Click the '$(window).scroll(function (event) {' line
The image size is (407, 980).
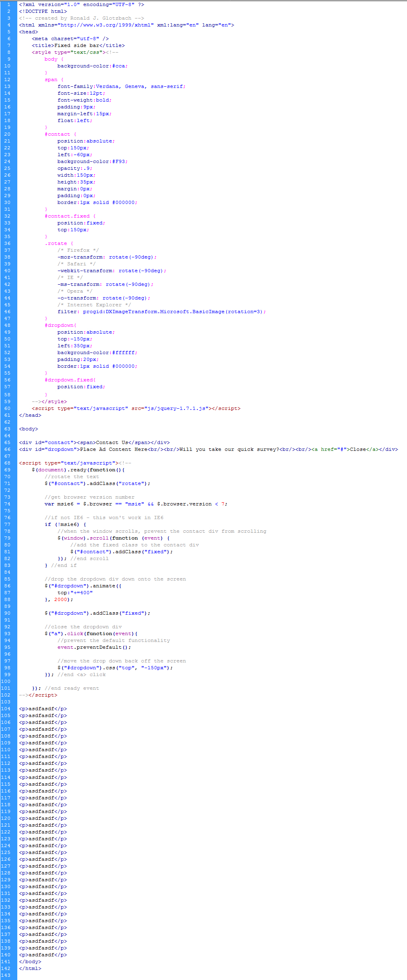(113, 538)
